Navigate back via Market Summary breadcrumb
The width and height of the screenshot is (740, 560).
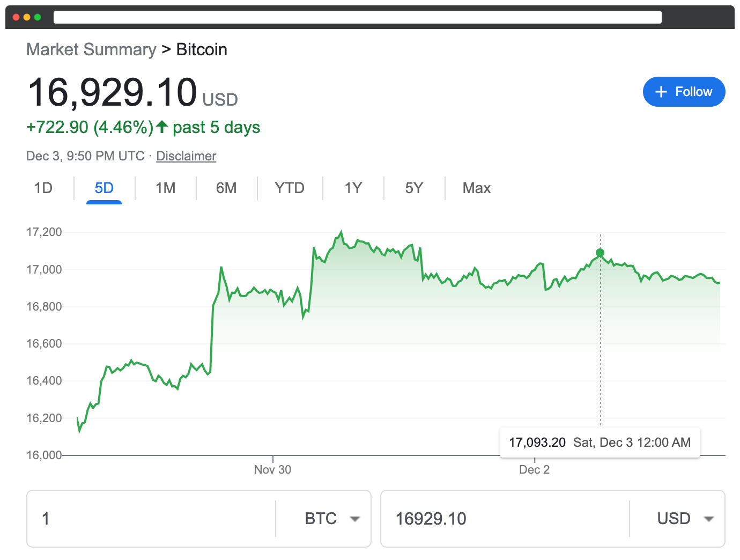point(91,49)
